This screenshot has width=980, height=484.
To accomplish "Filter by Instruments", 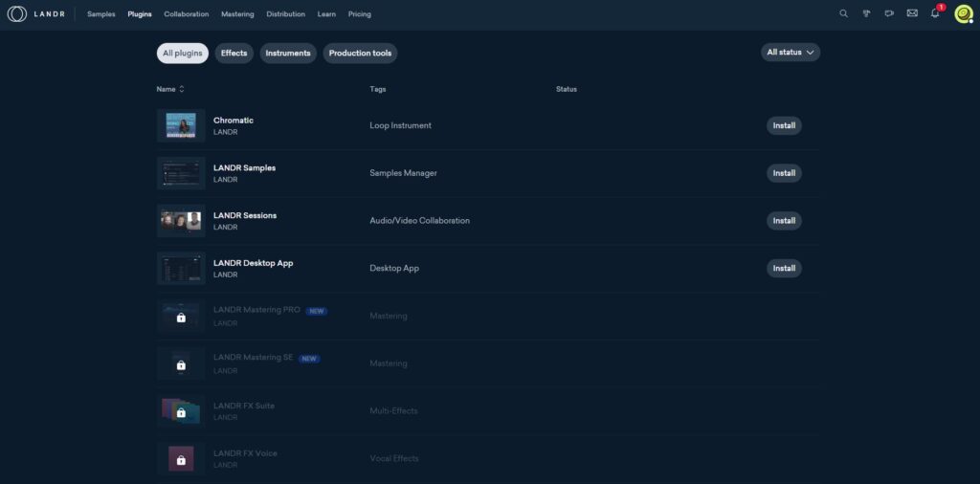I will [x=288, y=53].
